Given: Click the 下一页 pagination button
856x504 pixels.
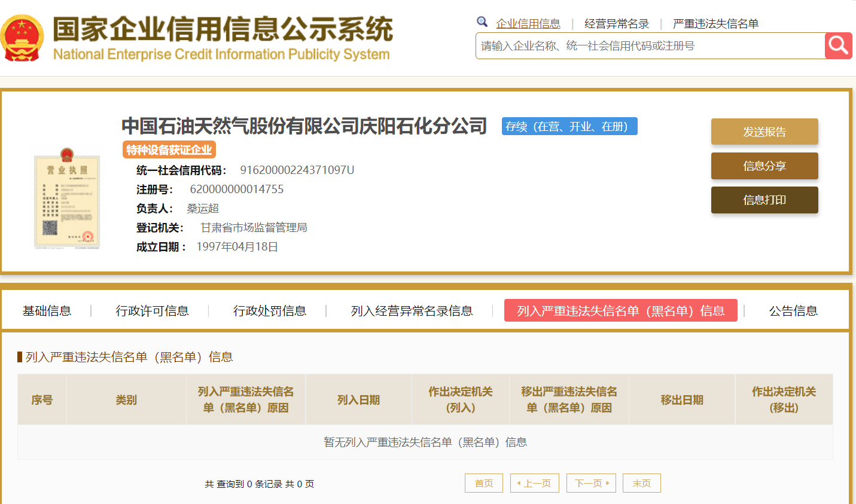Looking at the screenshot, I should click(591, 483).
